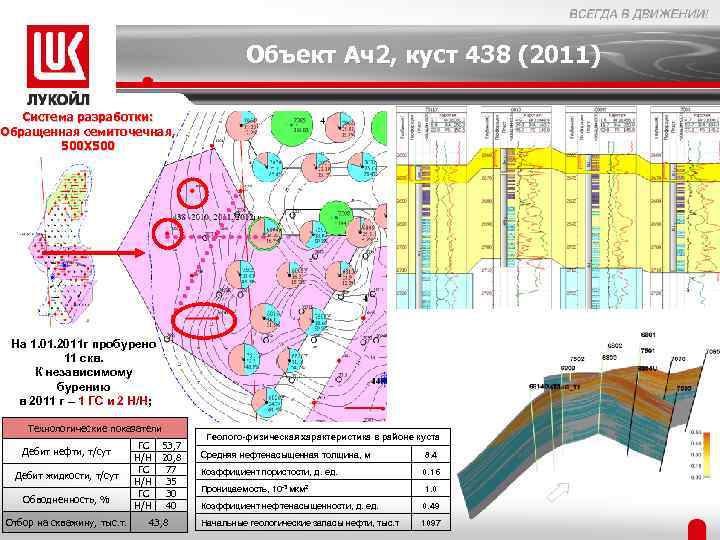Click the per-well recovery value '43,8'
The height and width of the screenshot is (540, 720).
[x=159, y=523]
